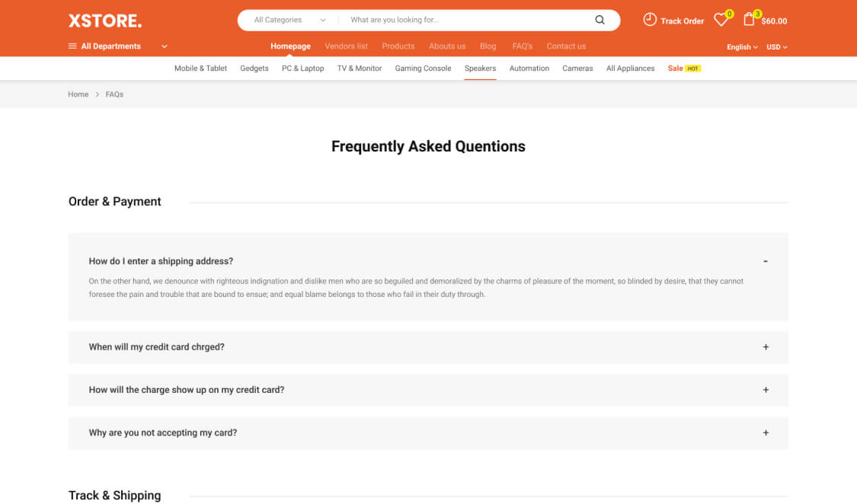The height and width of the screenshot is (504, 857).
Task: Click the Home breadcrumb link
Action: click(x=78, y=94)
